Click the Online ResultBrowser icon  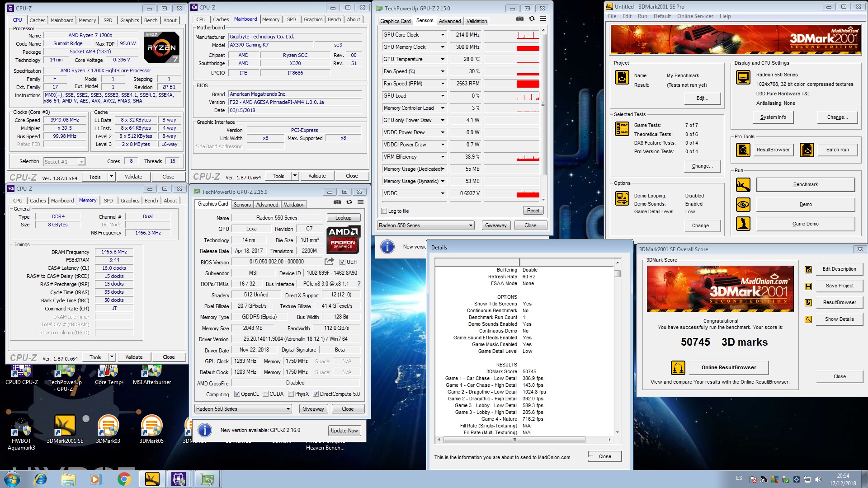click(678, 368)
